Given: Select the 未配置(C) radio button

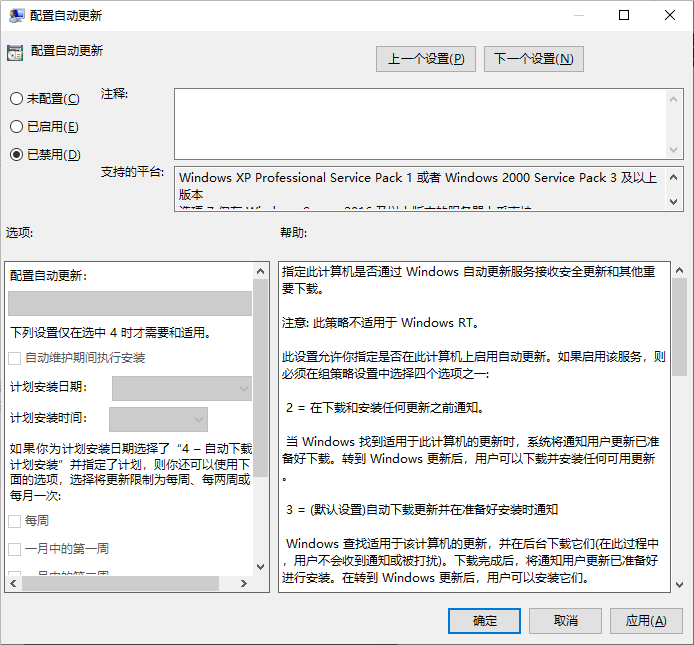Looking at the screenshot, I should [16, 98].
